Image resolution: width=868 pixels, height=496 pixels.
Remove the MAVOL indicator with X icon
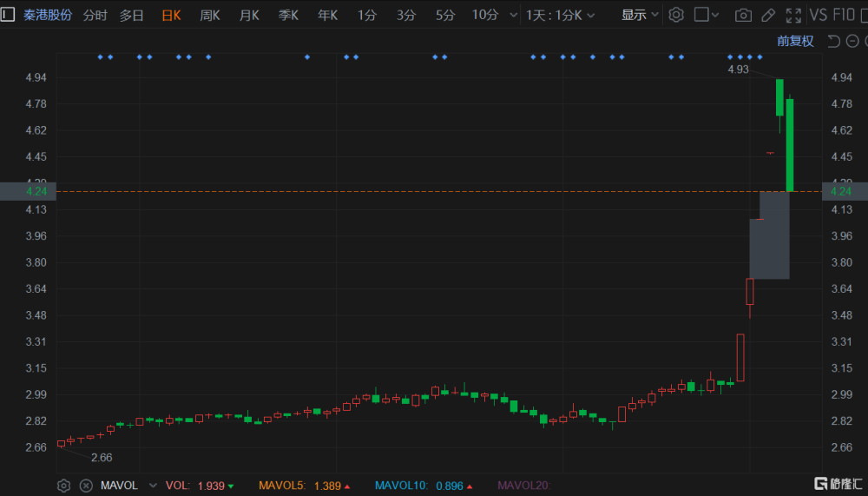[x=86, y=486]
